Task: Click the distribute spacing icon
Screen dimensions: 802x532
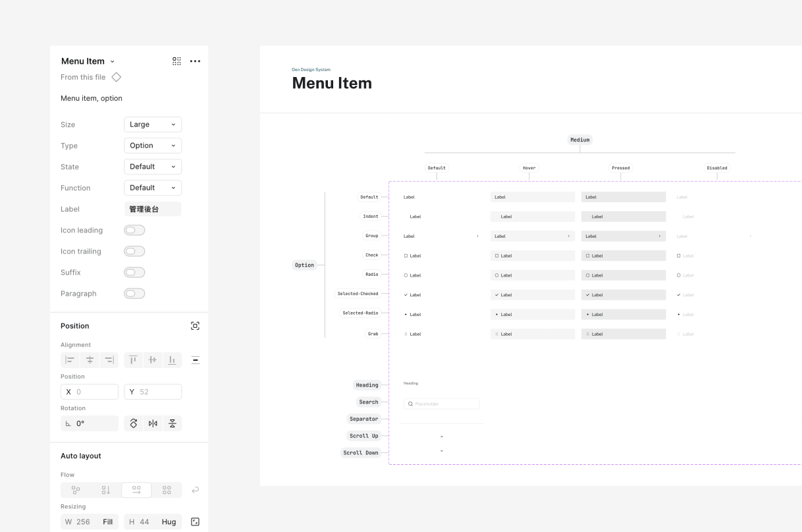Action: [195, 359]
